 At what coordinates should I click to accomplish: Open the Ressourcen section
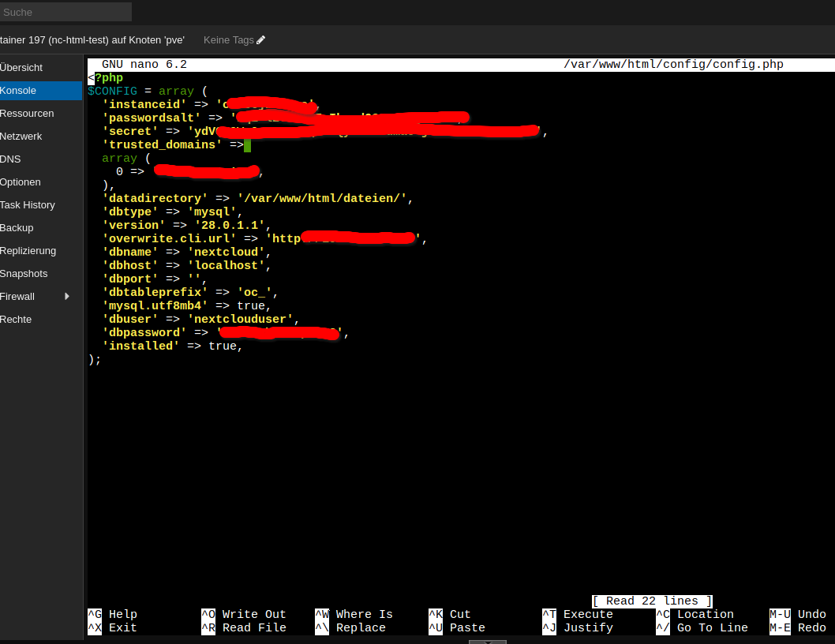[x=27, y=114]
